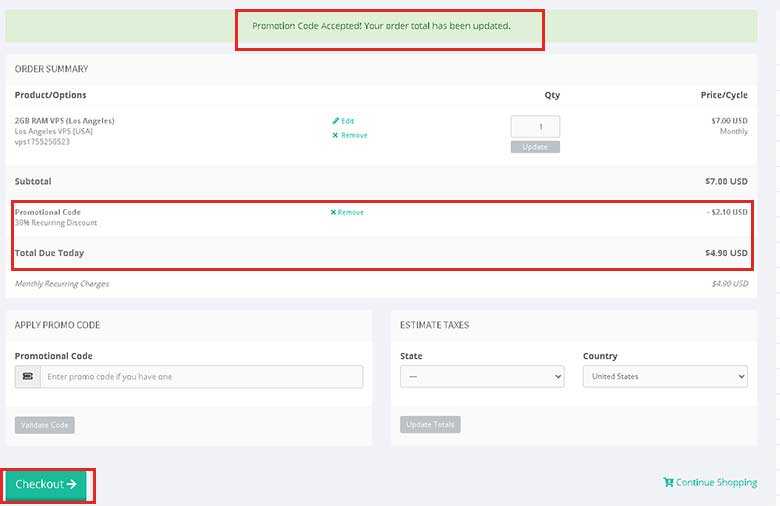Click the Total Due Today $4.90 USD amount
The width and height of the screenshot is (780, 506).
click(726, 253)
